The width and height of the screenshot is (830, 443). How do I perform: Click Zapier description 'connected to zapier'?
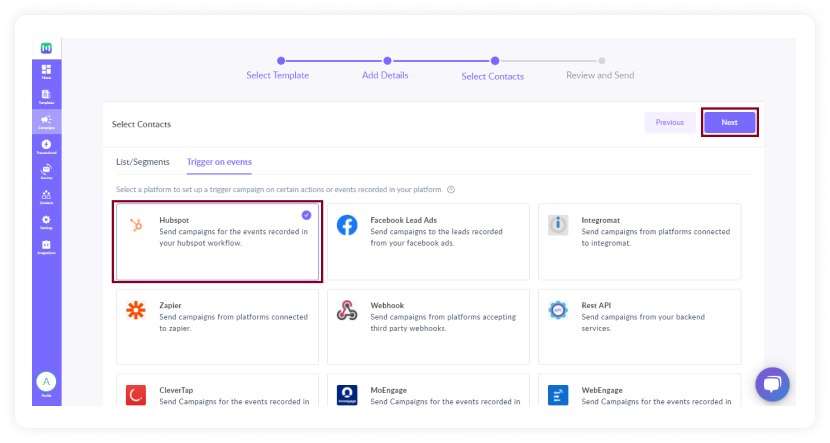[233, 323]
